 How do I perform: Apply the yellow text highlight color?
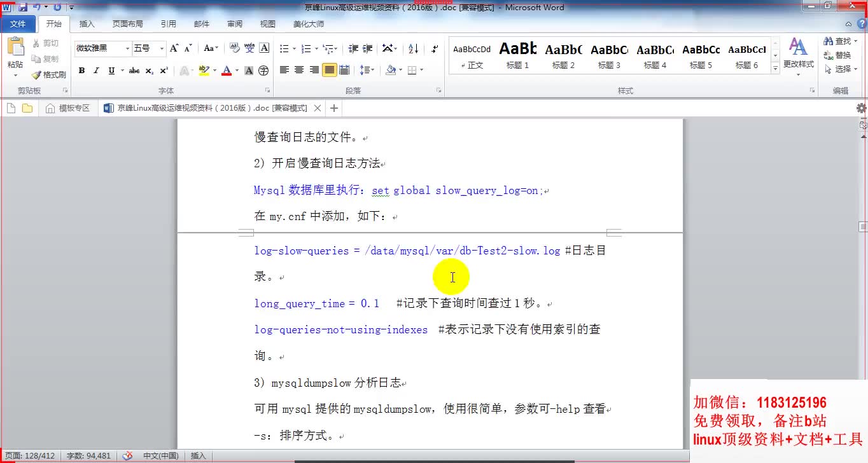[203, 71]
